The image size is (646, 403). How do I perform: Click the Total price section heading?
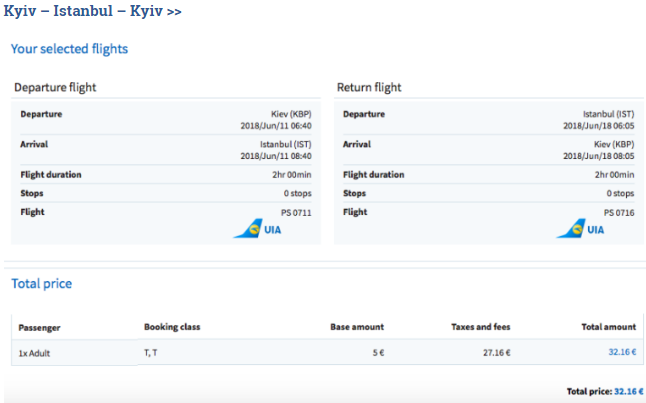pos(41,284)
